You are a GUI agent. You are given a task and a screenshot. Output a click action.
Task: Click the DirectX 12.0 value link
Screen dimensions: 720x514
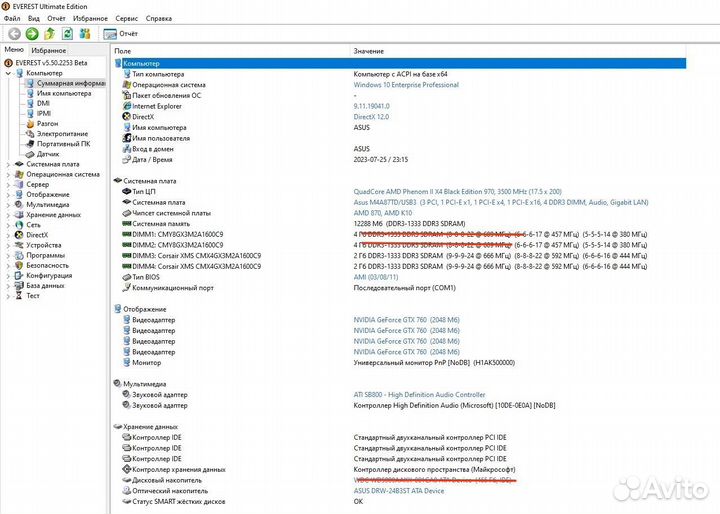tap(371, 117)
